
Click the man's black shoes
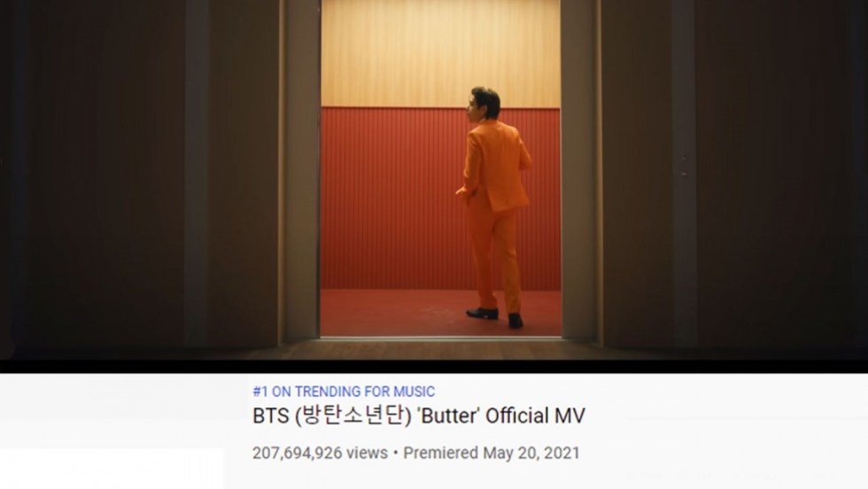[x=494, y=317]
